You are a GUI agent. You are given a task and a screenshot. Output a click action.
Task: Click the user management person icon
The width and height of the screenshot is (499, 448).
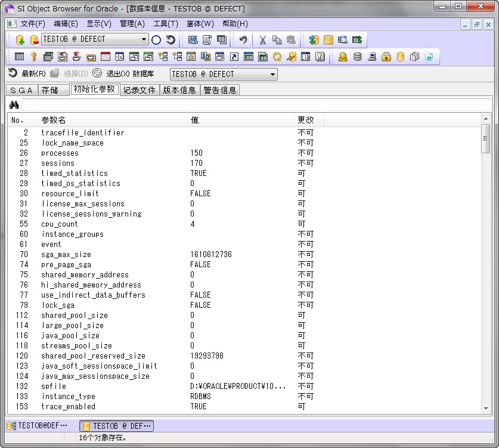[x=343, y=57]
